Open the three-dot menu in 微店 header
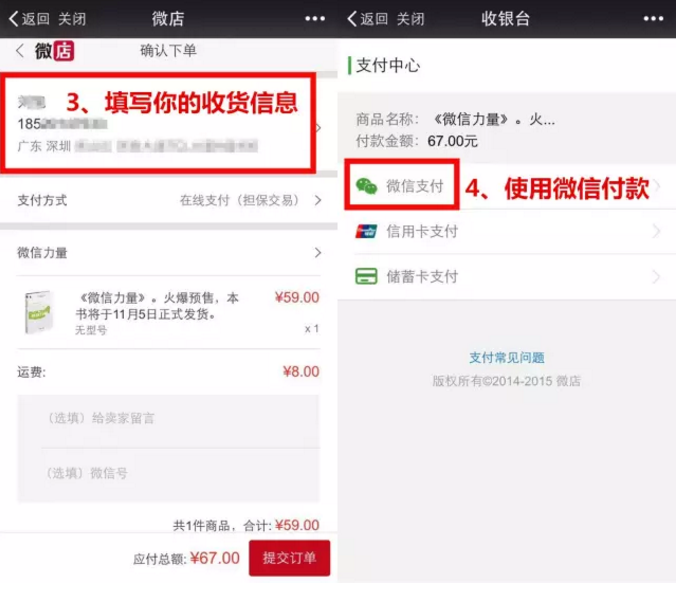676x594 pixels. pos(315,19)
